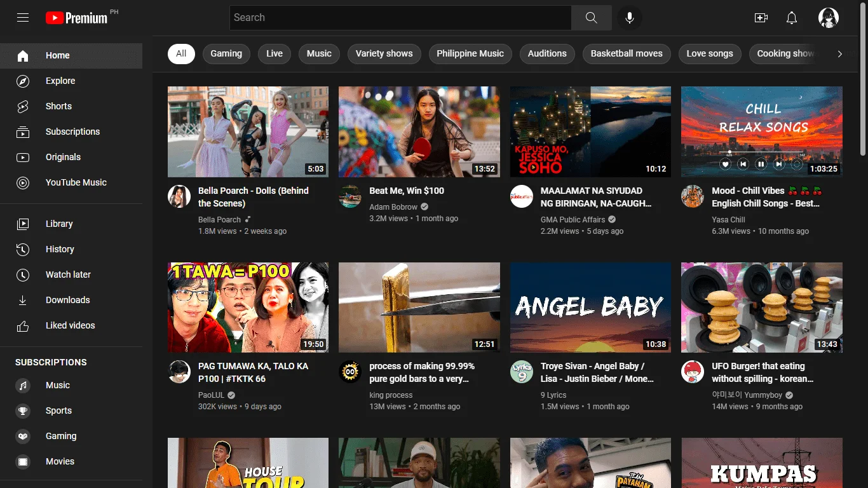Open the Create video icon
Image resolution: width=868 pixels, height=488 pixels.
pos(761,18)
